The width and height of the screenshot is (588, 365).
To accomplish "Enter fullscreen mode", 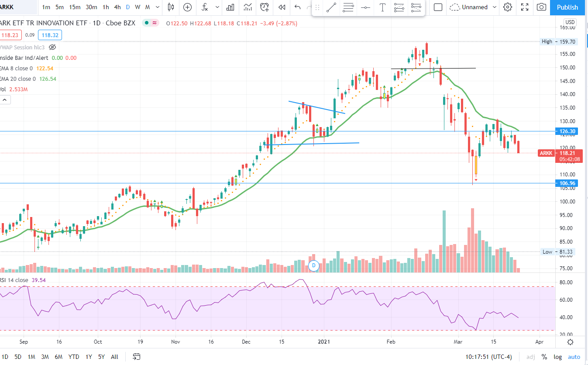I will tap(525, 7).
